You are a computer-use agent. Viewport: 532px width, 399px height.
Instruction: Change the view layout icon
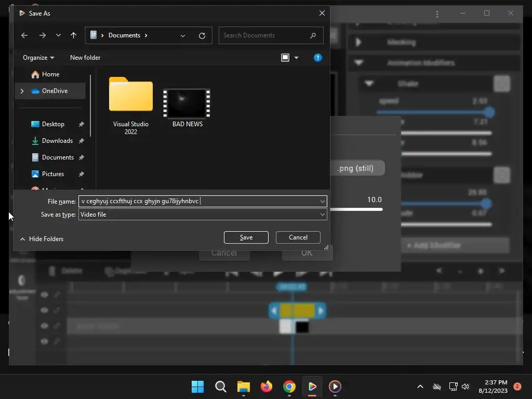coord(285,58)
